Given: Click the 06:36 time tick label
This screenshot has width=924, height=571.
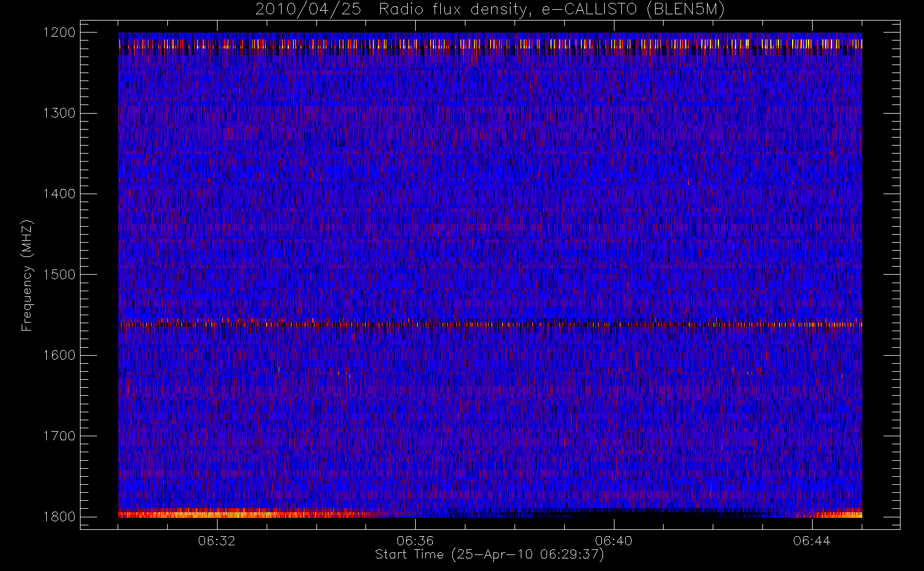Looking at the screenshot, I should pos(415,541).
